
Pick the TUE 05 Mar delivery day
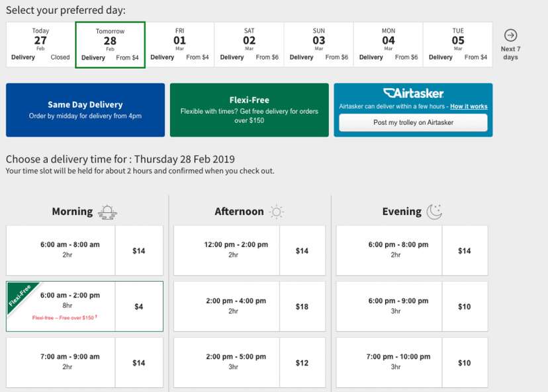(458, 44)
